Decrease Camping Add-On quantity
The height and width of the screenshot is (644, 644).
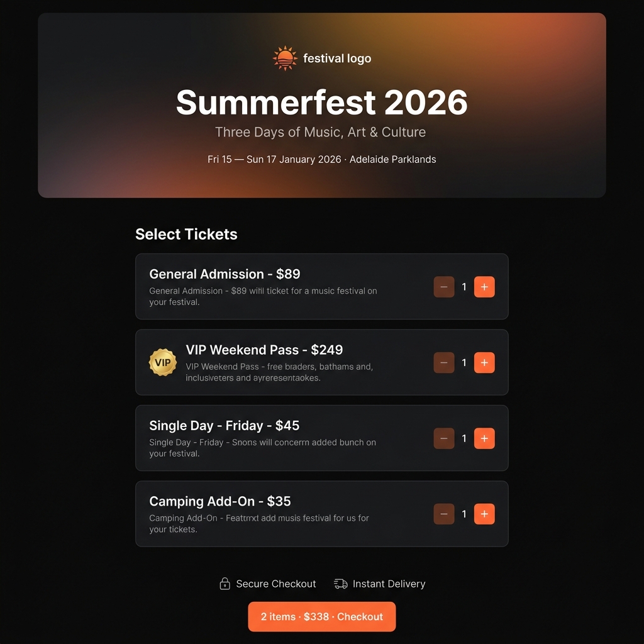(444, 514)
